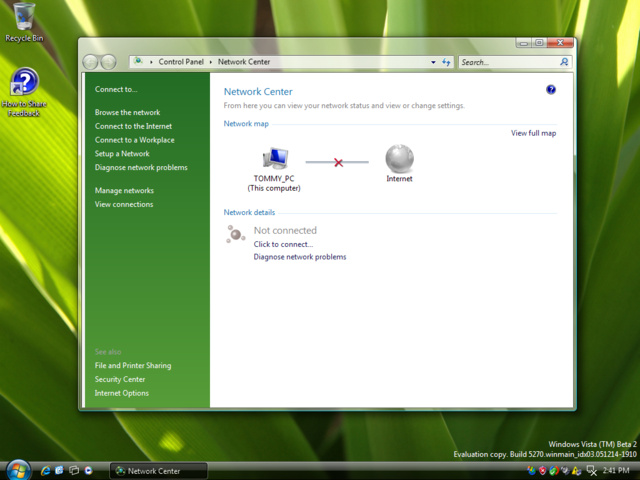The height and width of the screenshot is (480, 640).
Task: Click the address bar location icon
Action: (x=138, y=62)
